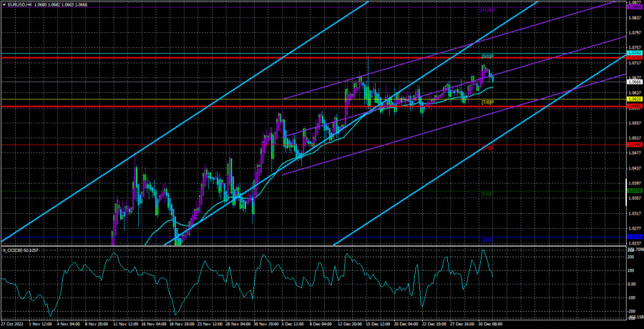The width and height of the screenshot is (644, 329).
Task: Click the red 1.0601 price tag
Action: [x=635, y=107]
